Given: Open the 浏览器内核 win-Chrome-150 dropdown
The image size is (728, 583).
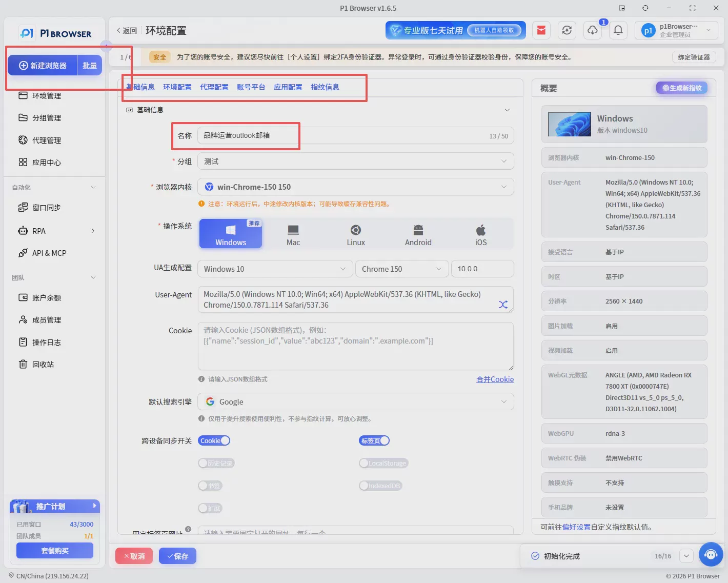Looking at the screenshot, I should coord(356,187).
